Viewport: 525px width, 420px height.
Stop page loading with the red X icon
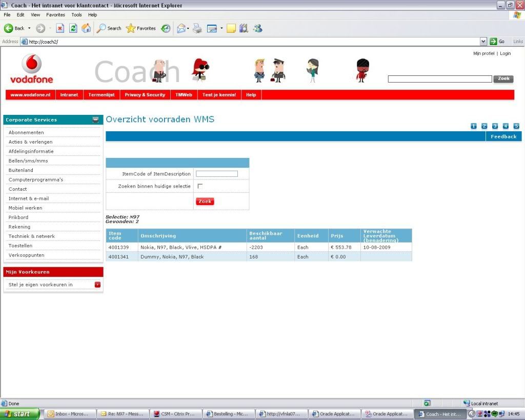(60, 29)
